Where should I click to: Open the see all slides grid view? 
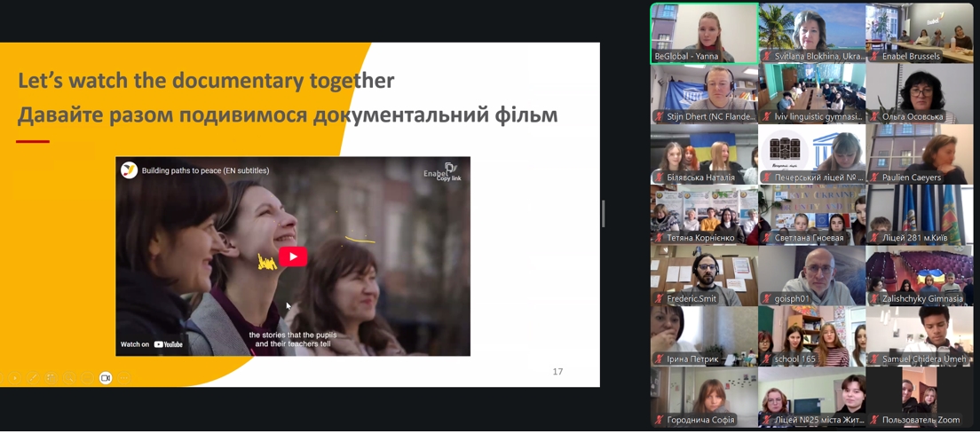click(51, 378)
